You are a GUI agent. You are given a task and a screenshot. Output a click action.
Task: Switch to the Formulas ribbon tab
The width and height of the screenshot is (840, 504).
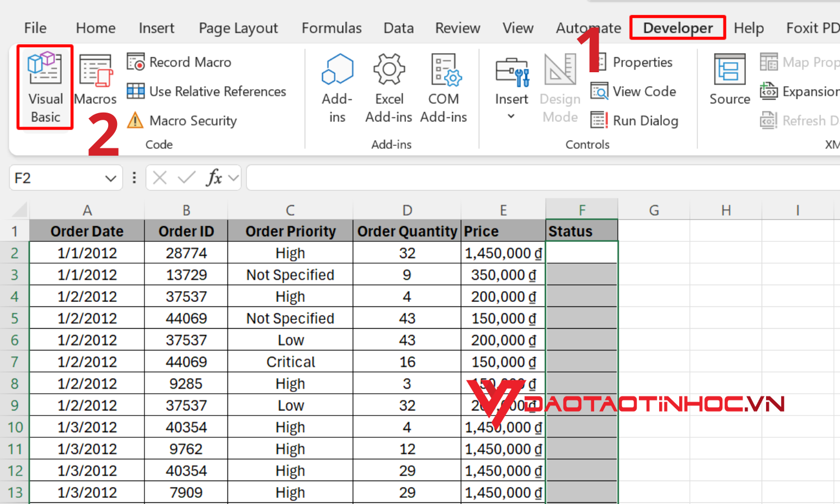point(332,27)
